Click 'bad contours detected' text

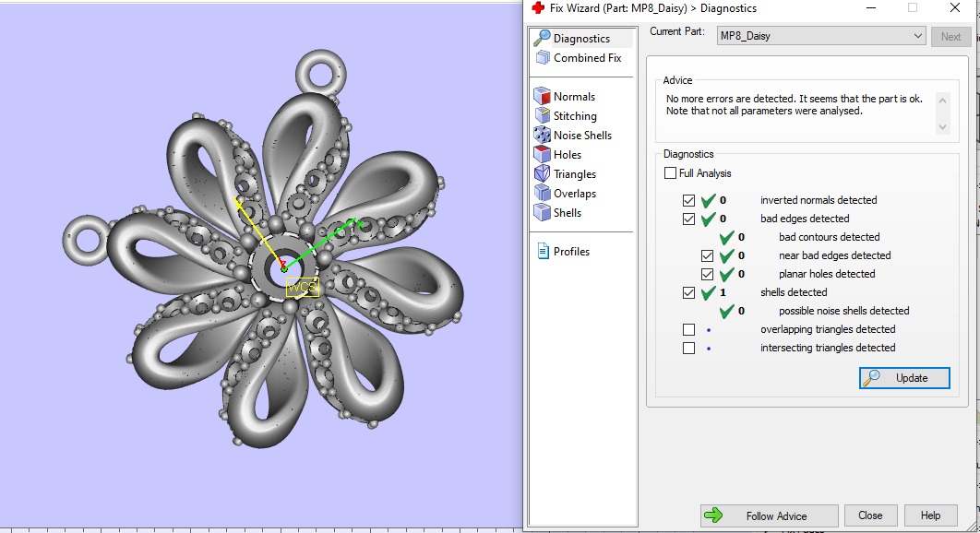tap(829, 237)
